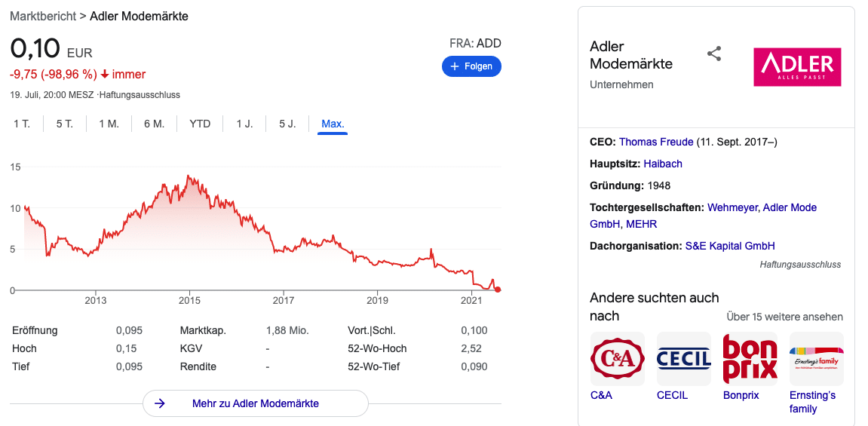Open the S&E Kapital GmbH link
The image size is (868, 426).
click(x=730, y=246)
